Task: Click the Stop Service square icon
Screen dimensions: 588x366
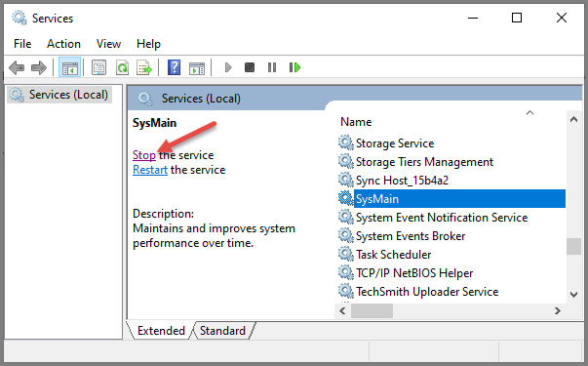Action: pos(250,67)
